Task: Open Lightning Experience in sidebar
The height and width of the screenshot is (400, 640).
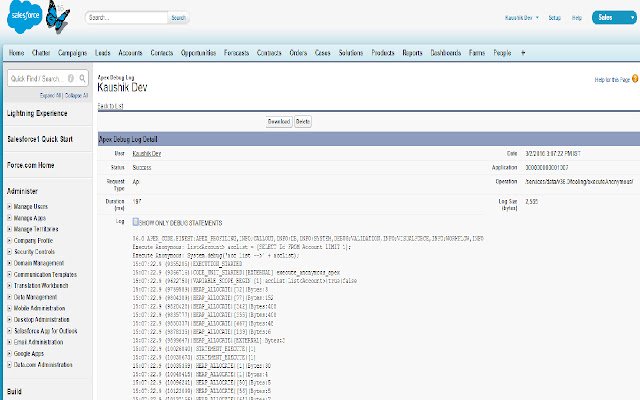Action: tap(37, 113)
